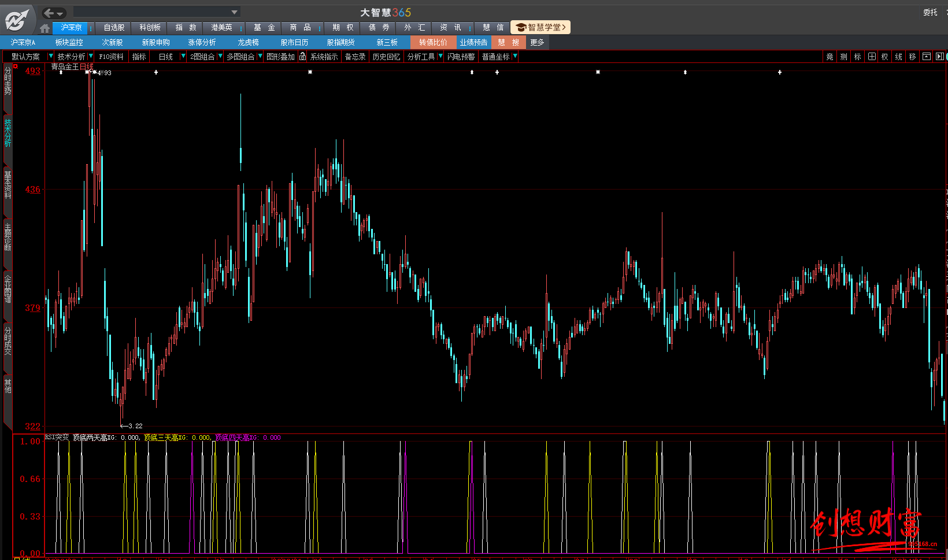Screen dimensions: 948x560
Task: Expand the 分析工具 dropdown arrow
Action: tap(440, 56)
